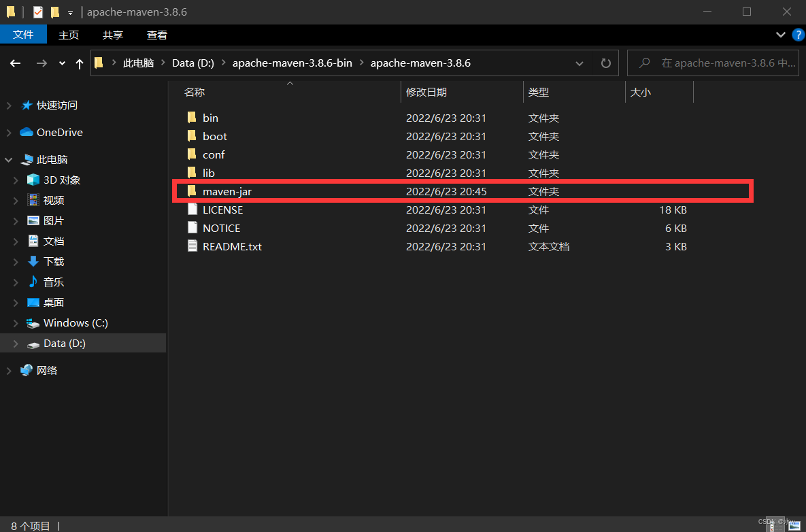
Task: Click the LICENSE file icon
Action: coord(192,210)
